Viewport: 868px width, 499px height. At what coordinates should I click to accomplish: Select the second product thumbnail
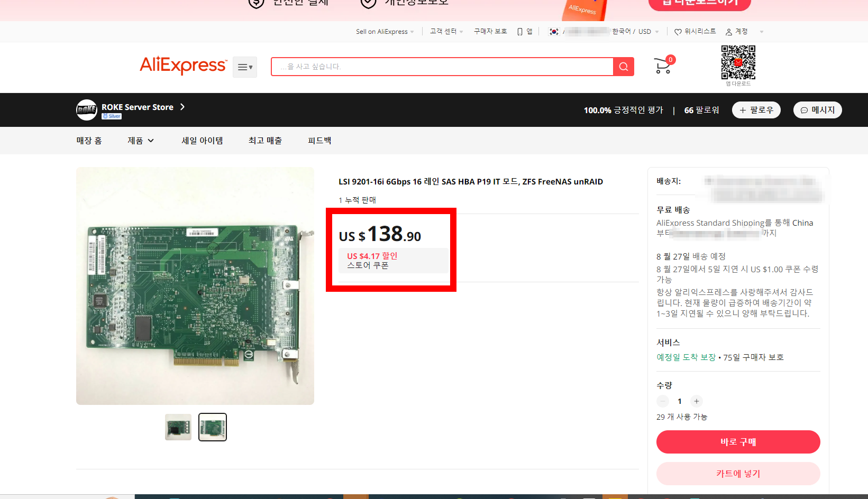pyautogui.click(x=212, y=427)
